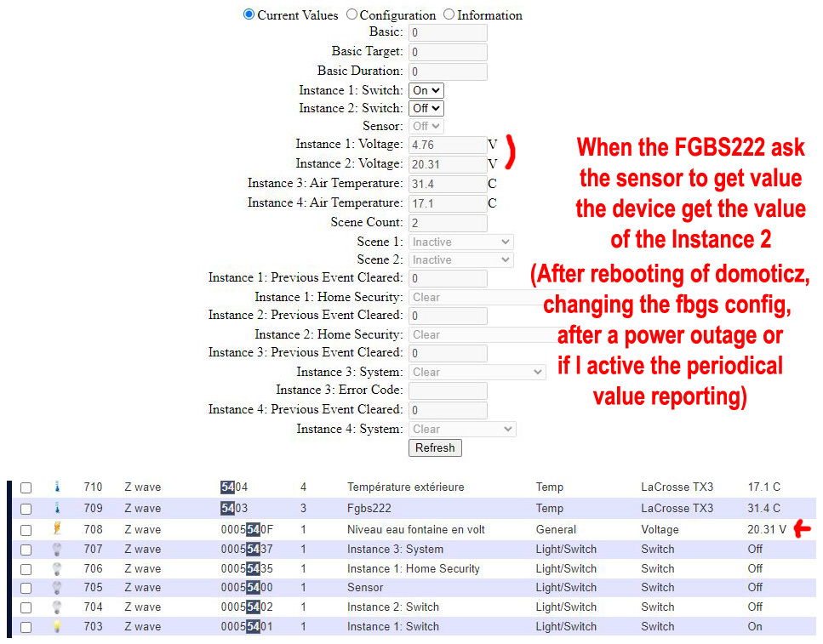Click bulb icon of Instance 3: System row
The image size is (823, 644).
coord(57,549)
